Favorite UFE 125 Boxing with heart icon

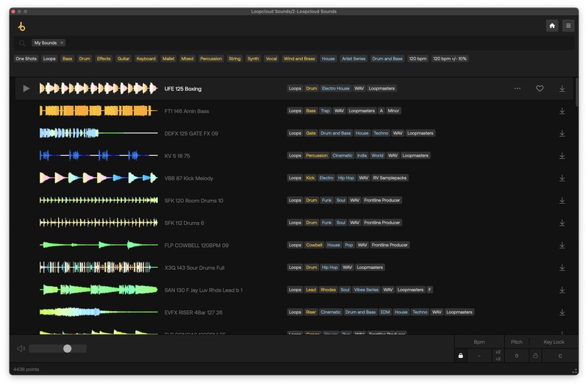click(539, 88)
